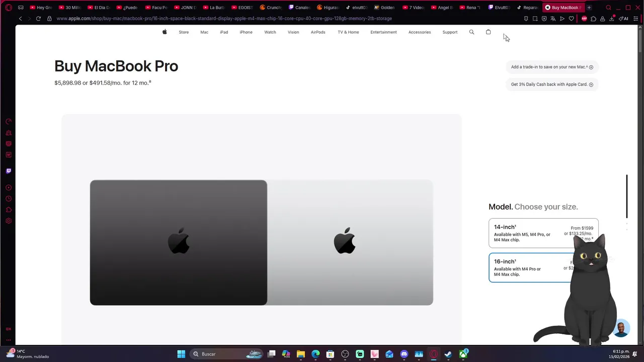Switch to the Crunchy browser tab

(x=271, y=8)
